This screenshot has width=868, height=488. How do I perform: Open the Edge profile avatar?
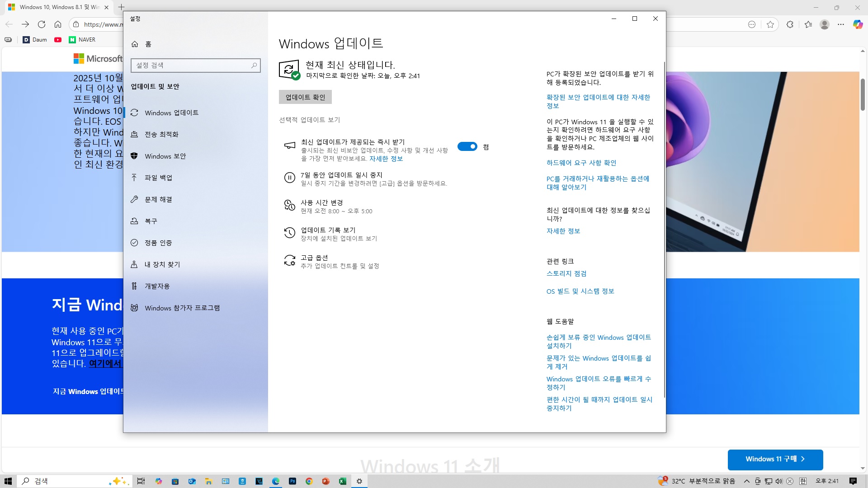825,24
